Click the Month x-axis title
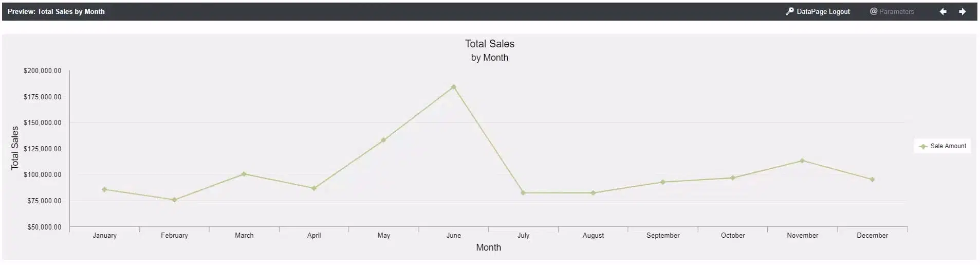The width and height of the screenshot is (980, 265). tap(488, 248)
